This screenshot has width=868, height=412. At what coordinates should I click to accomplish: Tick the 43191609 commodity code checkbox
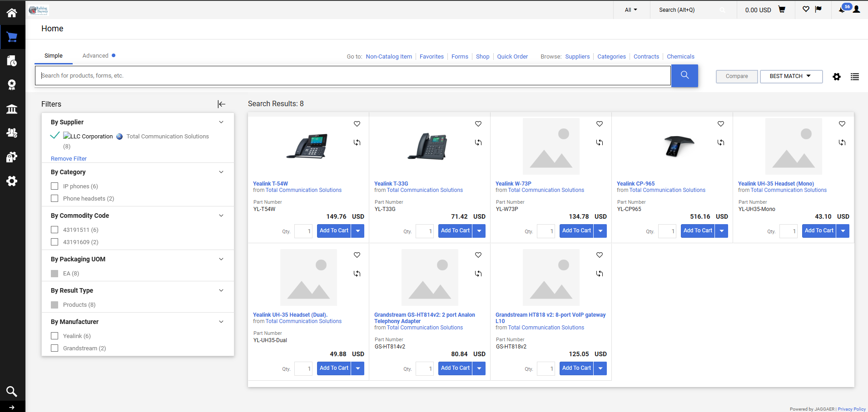pyautogui.click(x=55, y=242)
